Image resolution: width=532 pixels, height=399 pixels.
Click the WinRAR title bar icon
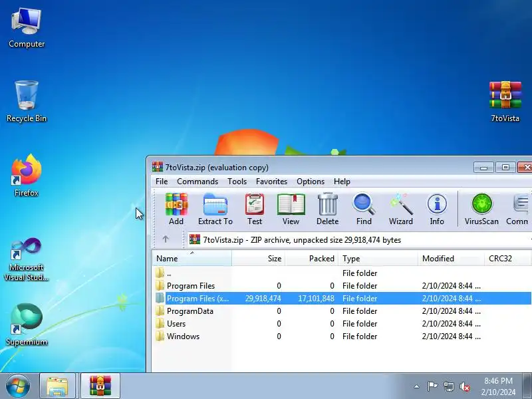pyautogui.click(x=158, y=167)
